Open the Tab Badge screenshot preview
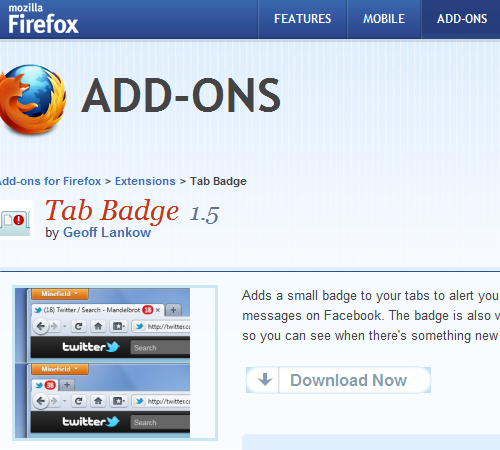Image resolution: width=500 pixels, height=450 pixels. [115, 363]
